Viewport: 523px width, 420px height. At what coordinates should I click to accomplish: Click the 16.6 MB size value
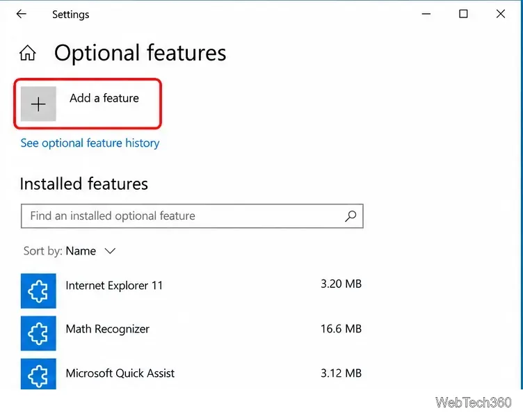[x=341, y=329]
